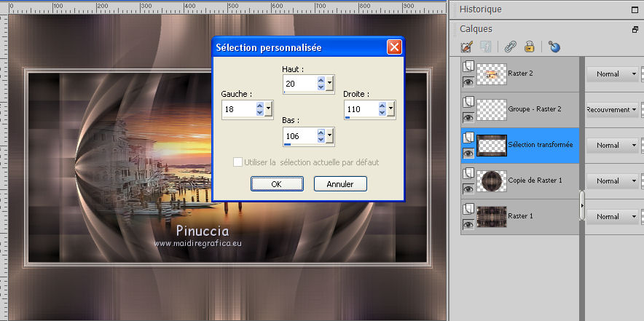Open blend mode dropdown for Raster 1

[612, 217]
